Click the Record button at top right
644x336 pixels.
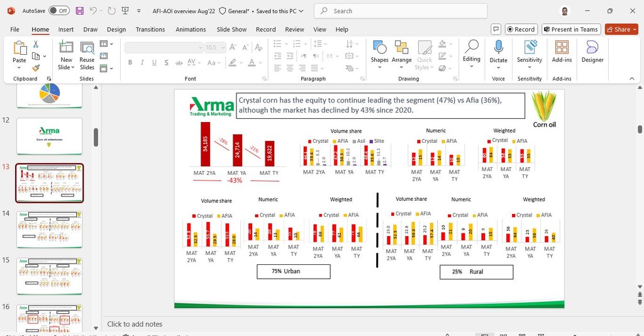(521, 29)
